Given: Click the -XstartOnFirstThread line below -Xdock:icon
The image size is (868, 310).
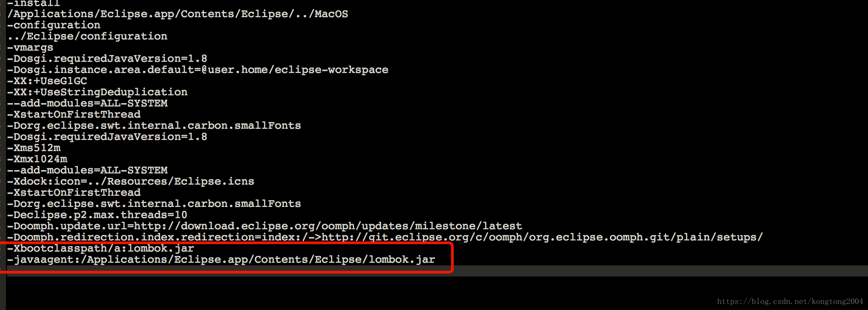Looking at the screenshot, I should [x=74, y=192].
